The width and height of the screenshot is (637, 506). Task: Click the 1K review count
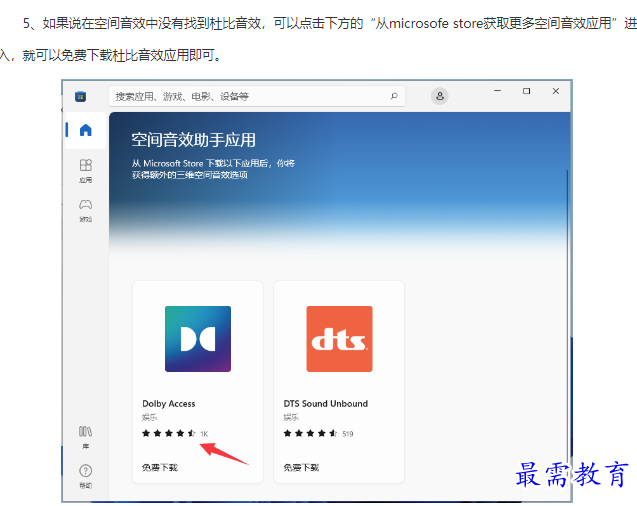[x=204, y=434]
